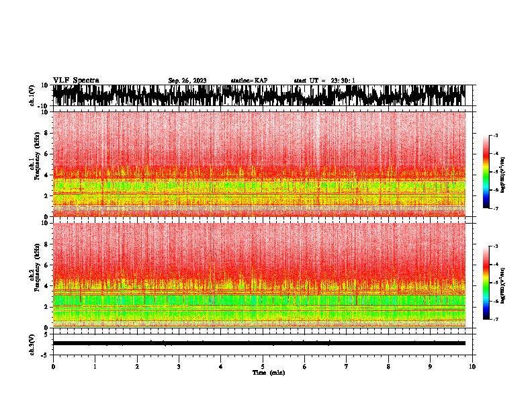Click the ch.3(V) black waveform band
The width and height of the screenshot is (532, 411).
point(259,343)
